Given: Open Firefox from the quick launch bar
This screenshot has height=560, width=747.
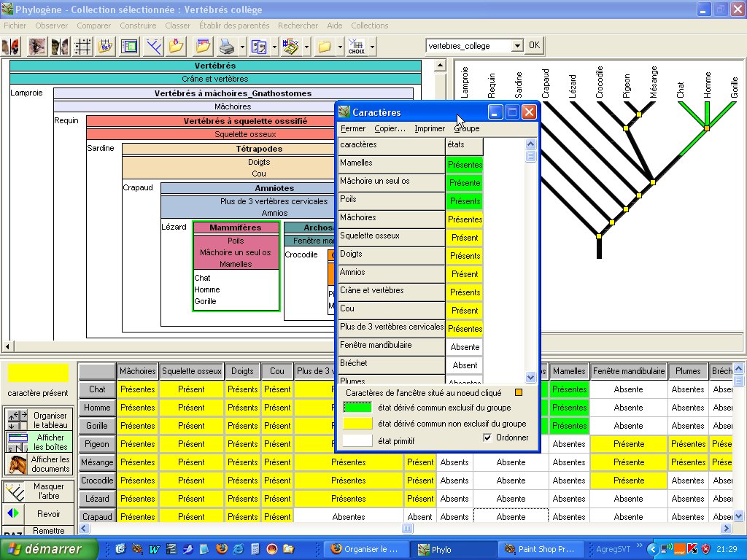Looking at the screenshot, I should tap(222, 549).
